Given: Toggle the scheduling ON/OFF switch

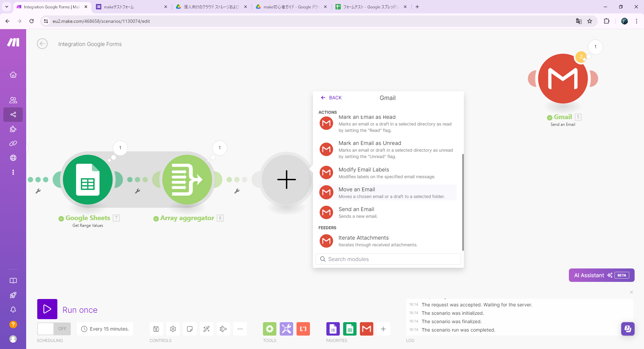Looking at the screenshot, I should pos(54,329).
